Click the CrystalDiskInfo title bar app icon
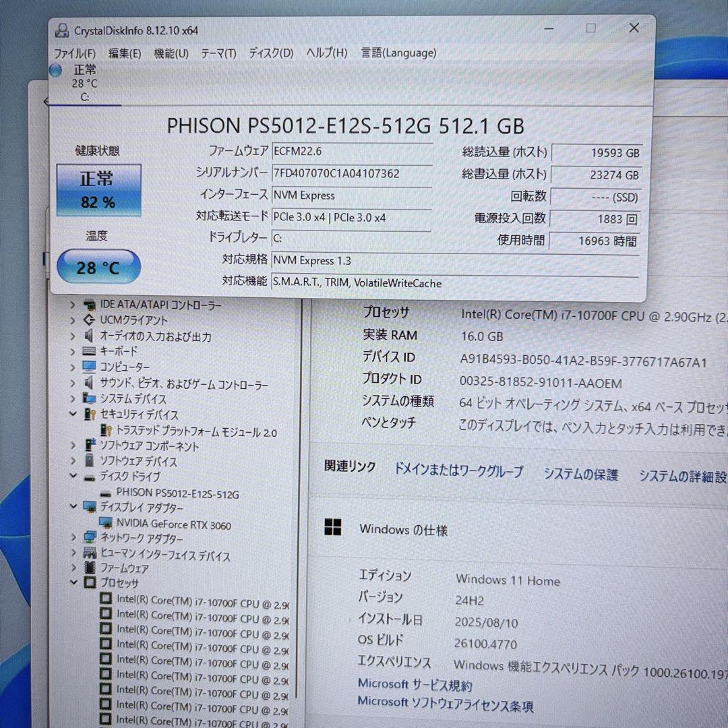 tap(62, 30)
